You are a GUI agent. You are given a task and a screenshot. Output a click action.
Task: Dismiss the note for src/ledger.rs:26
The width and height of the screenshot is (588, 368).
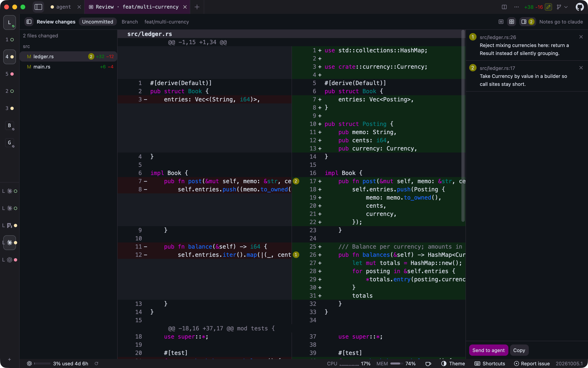tap(581, 37)
